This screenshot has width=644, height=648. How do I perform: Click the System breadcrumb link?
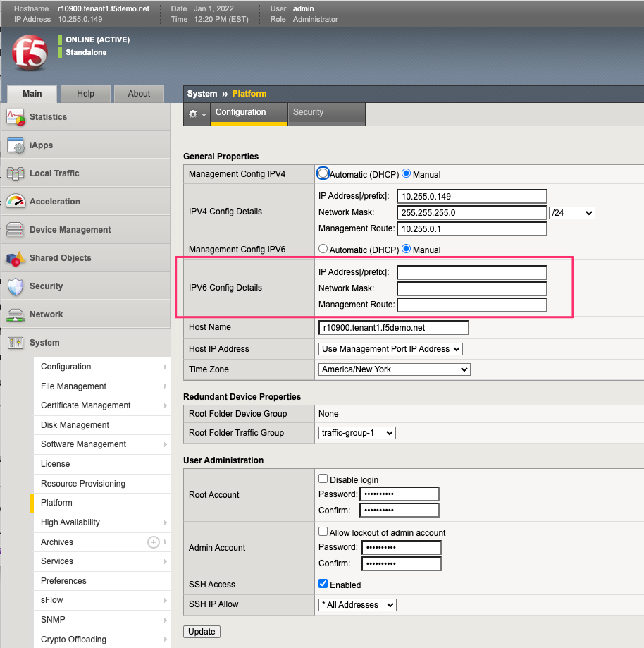pos(202,94)
